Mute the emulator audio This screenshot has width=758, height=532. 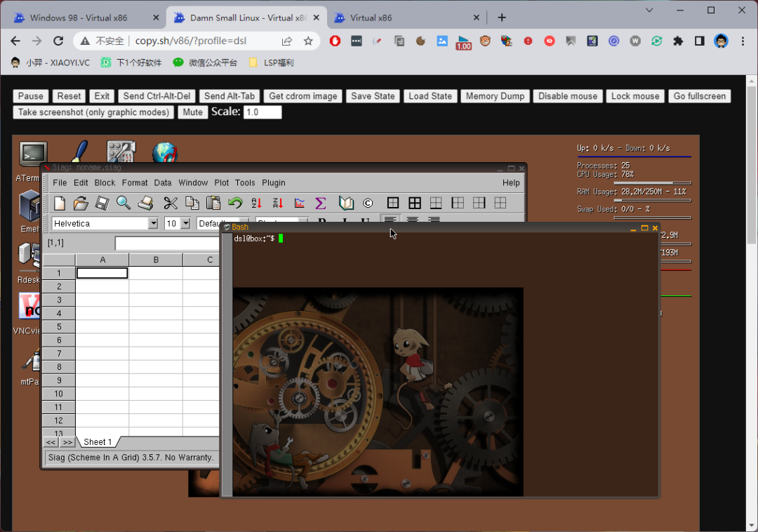pos(192,112)
